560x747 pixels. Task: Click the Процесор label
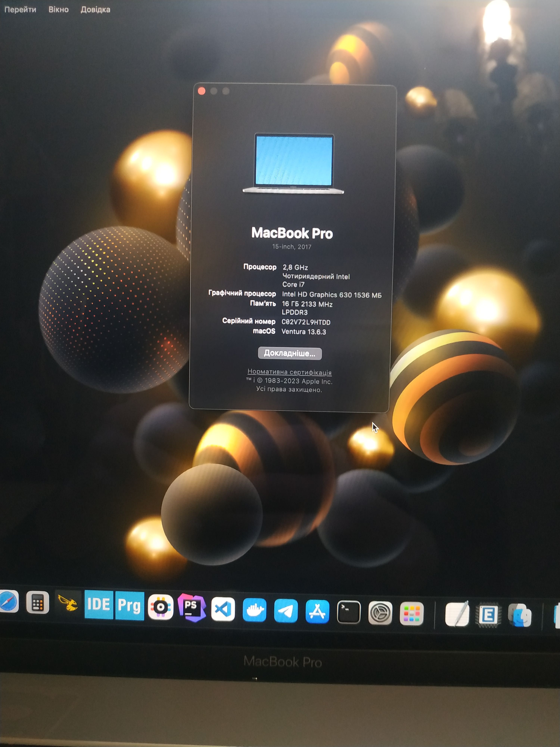[260, 267]
